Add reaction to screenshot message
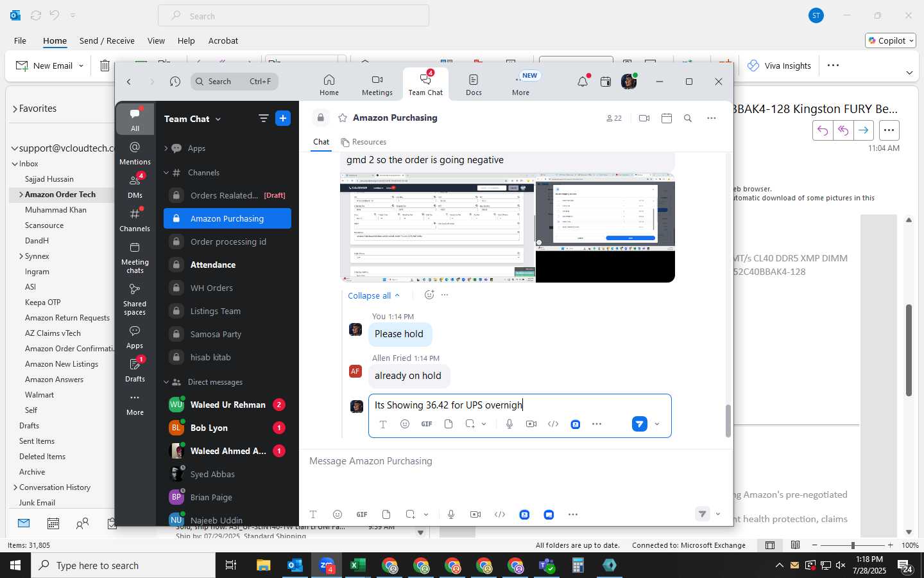Image resolution: width=924 pixels, height=578 pixels. (x=429, y=295)
